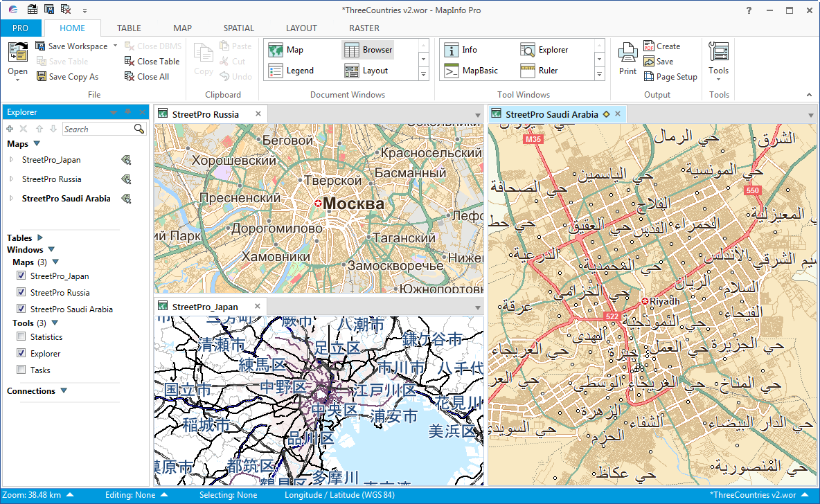Click Selecting: None in status bar
This screenshot has height=504, width=820.
click(x=228, y=495)
